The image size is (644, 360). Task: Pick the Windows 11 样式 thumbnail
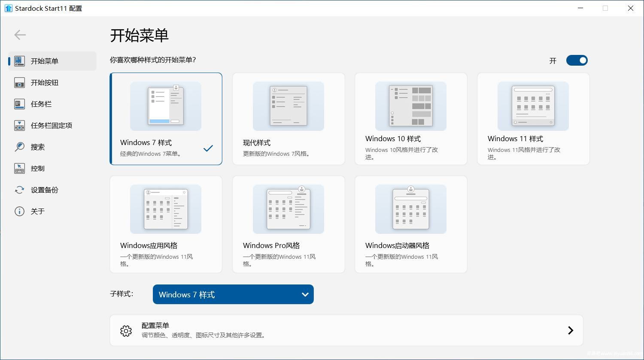pos(533,106)
